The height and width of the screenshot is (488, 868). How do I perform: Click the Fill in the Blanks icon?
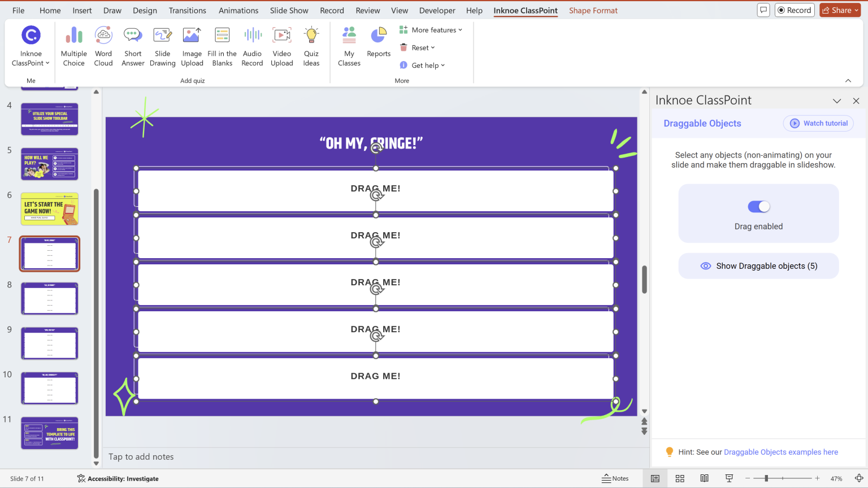[222, 37]
